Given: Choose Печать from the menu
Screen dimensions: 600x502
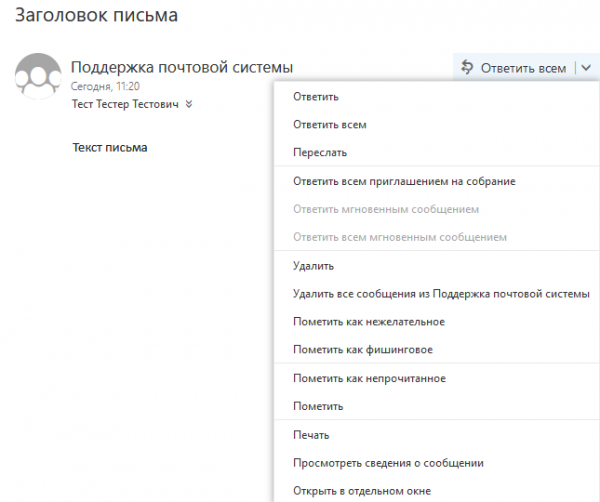Looking at the screenshot, I should 437,435.
